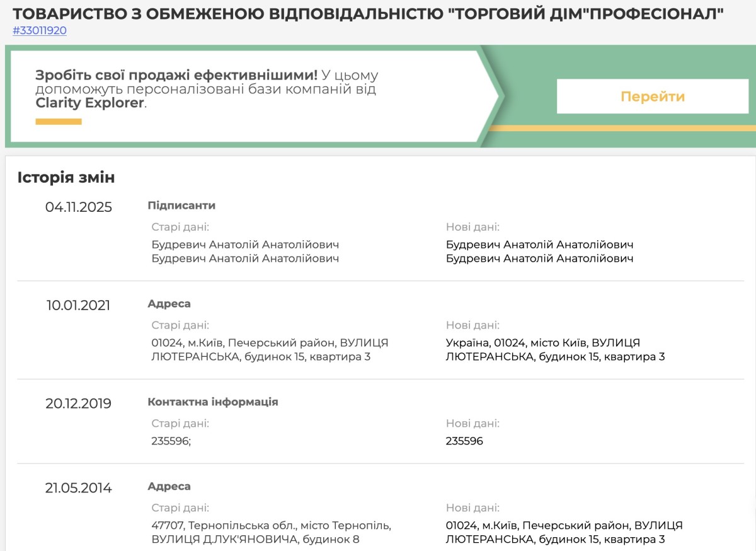Click the old Тернопіль address text

click(x=271, y=532)
